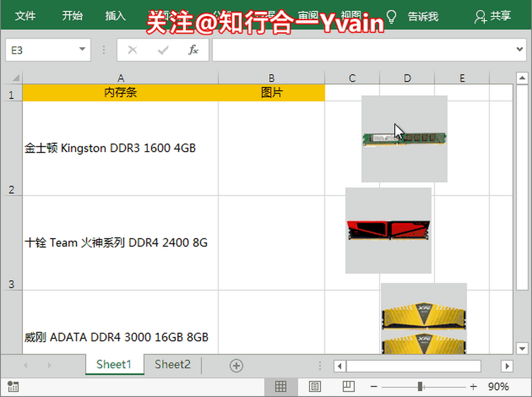Select column C header
The width and height of the screenshot is (532, 397).
(x=352, y=78)
